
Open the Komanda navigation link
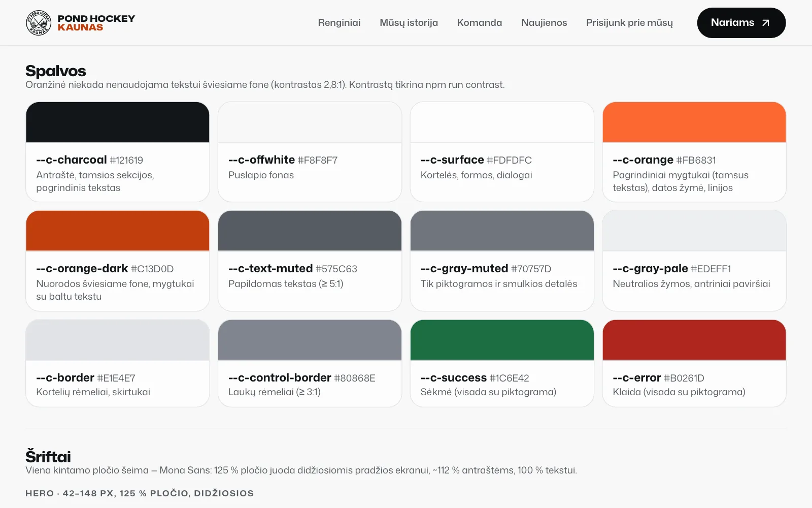(480, 23)
